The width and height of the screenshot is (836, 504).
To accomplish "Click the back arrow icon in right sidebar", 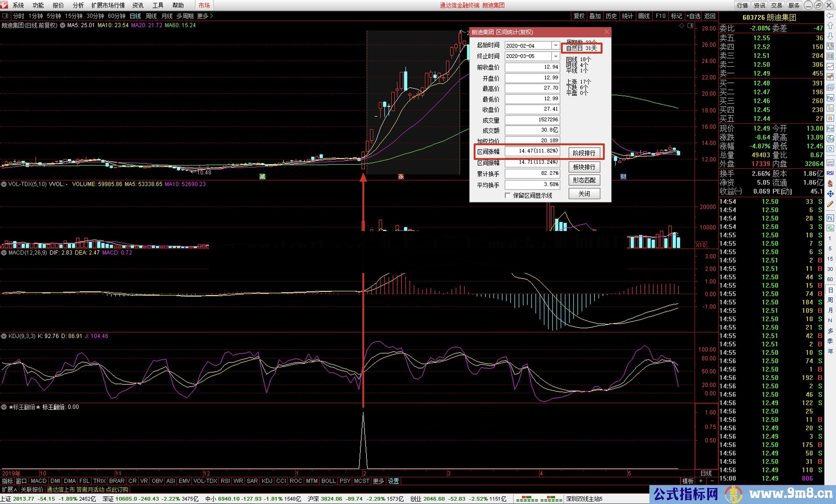I will [830, 16].
